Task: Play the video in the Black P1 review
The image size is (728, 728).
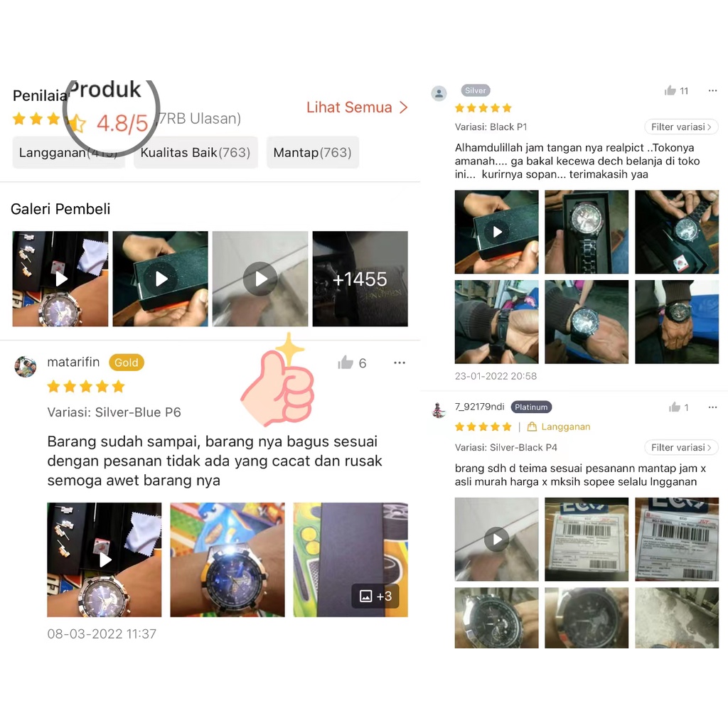Action: 496,232
